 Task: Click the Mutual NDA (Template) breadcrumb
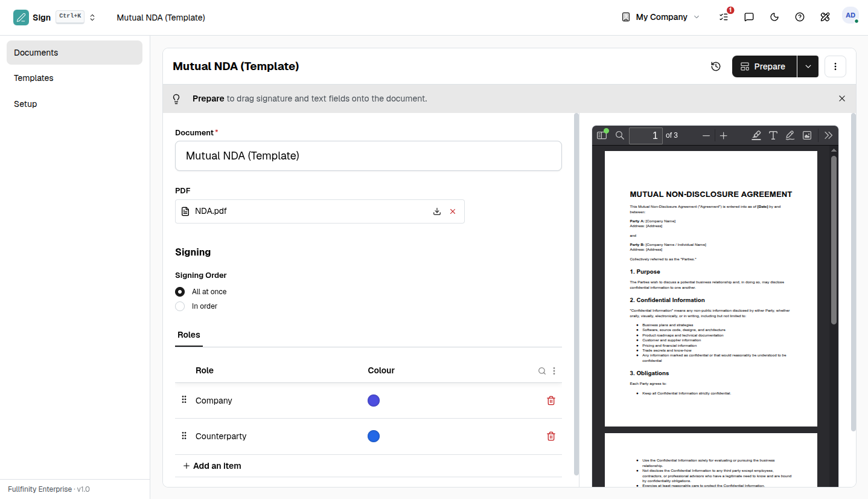tap(161, 18)
